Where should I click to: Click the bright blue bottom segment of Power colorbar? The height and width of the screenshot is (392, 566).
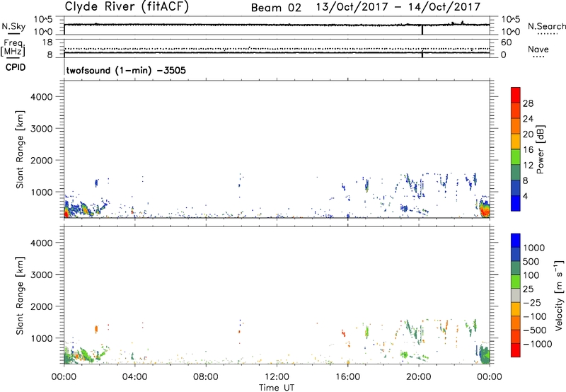click(x=516, y=203)
